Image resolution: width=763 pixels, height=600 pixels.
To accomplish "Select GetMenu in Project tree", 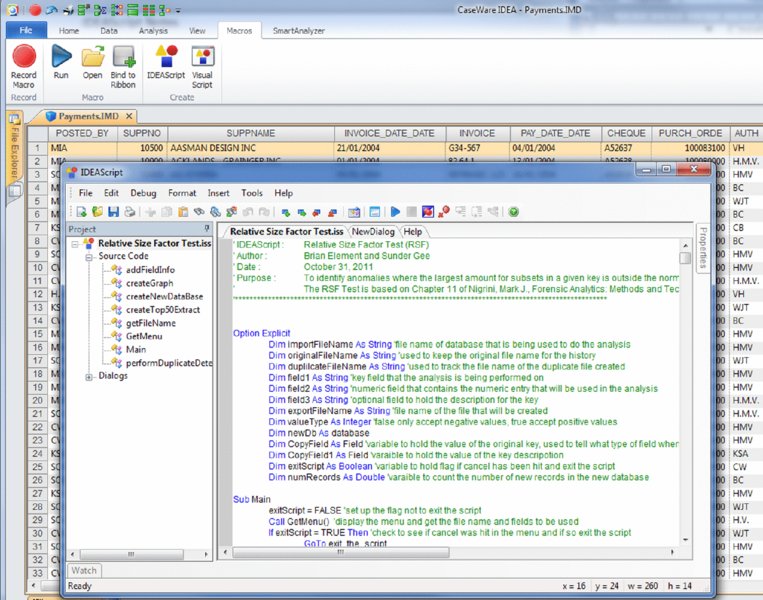I will click(x=144, y=336).
